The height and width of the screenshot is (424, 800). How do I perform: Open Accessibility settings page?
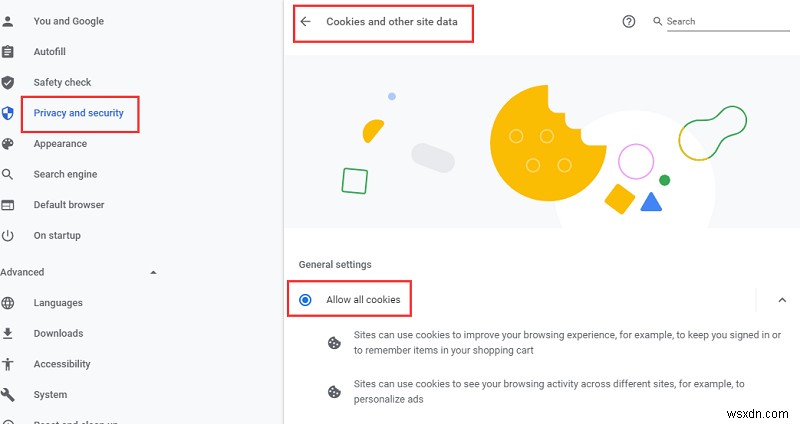tap(62, 364)
